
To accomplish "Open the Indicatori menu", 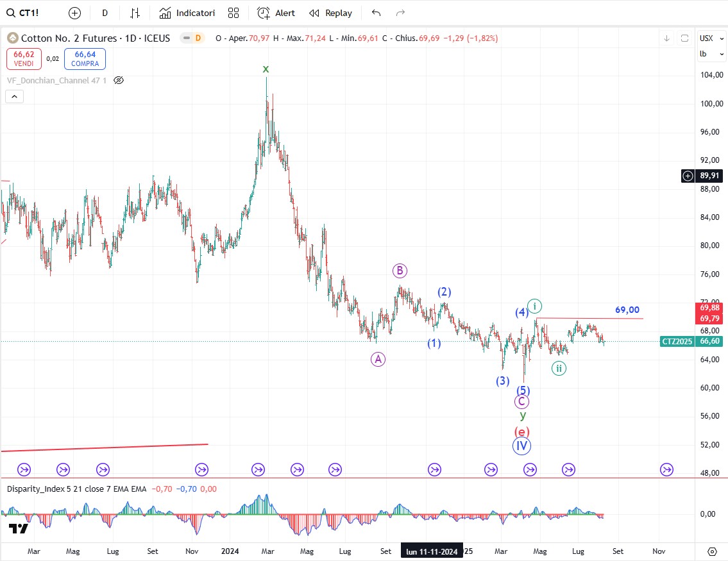I will pos(187,13).
